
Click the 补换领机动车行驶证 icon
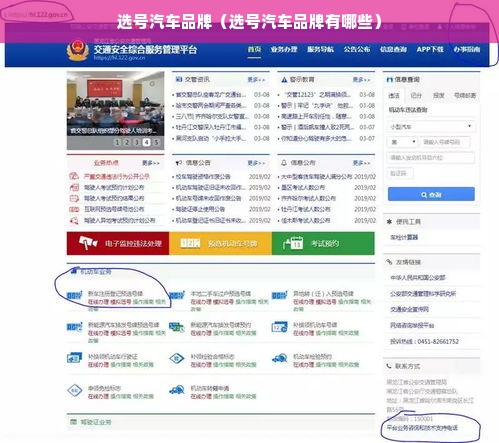tap(74, 358)
